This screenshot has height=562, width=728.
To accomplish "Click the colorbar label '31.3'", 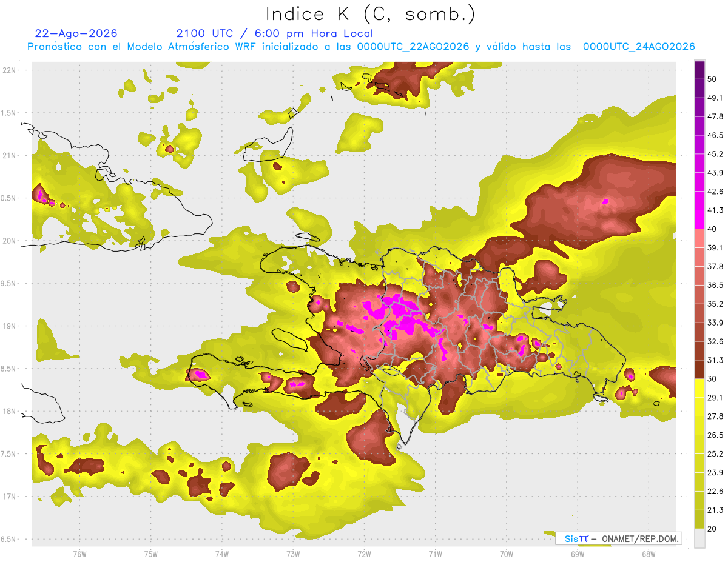I will point(716,360).
